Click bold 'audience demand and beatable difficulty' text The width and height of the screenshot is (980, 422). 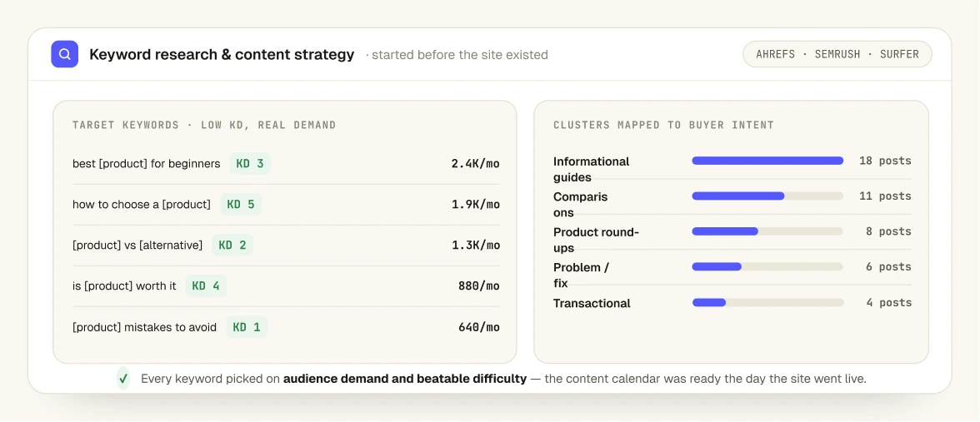[405, 379]
